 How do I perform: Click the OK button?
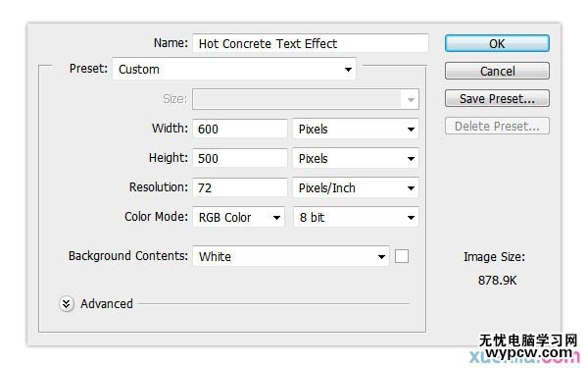click(x=497, y=43)
